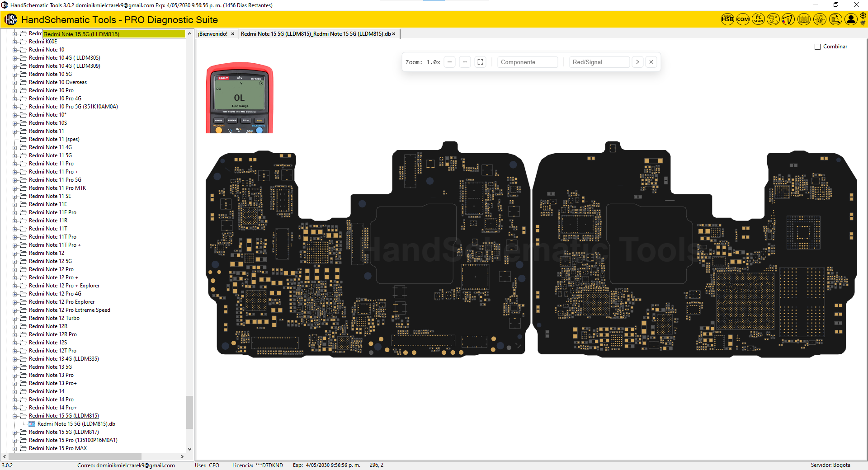Open the Redmi Note 15 5G (LLDM815).db file
The height and width of the screenshot is (470, 868).
coord(76,424)
